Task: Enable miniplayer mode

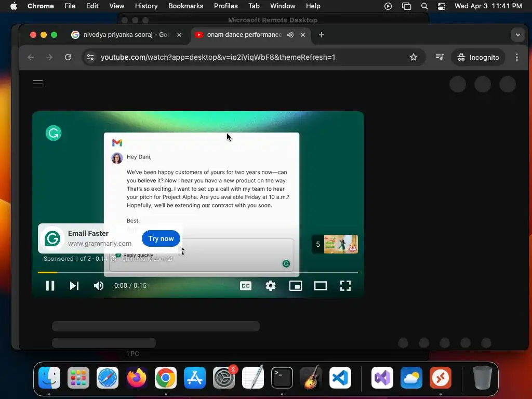Action: click(x=296, y=286)
